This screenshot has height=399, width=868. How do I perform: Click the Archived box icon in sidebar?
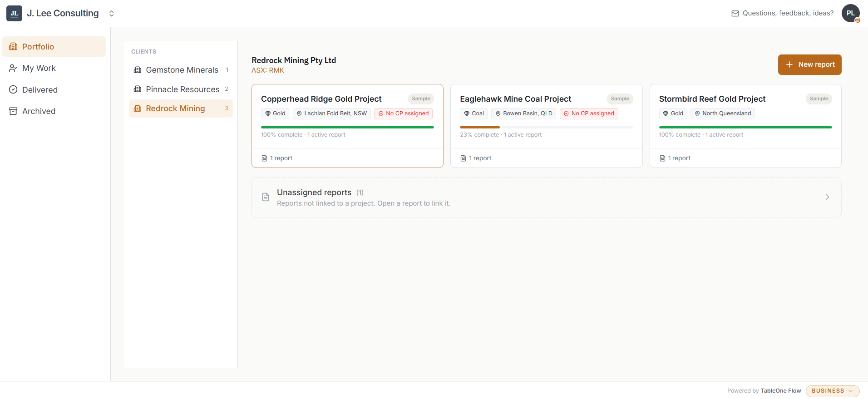[x=13, y=111]
